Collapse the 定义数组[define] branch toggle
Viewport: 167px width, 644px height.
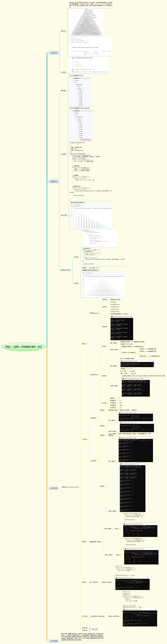coord(100,374)
